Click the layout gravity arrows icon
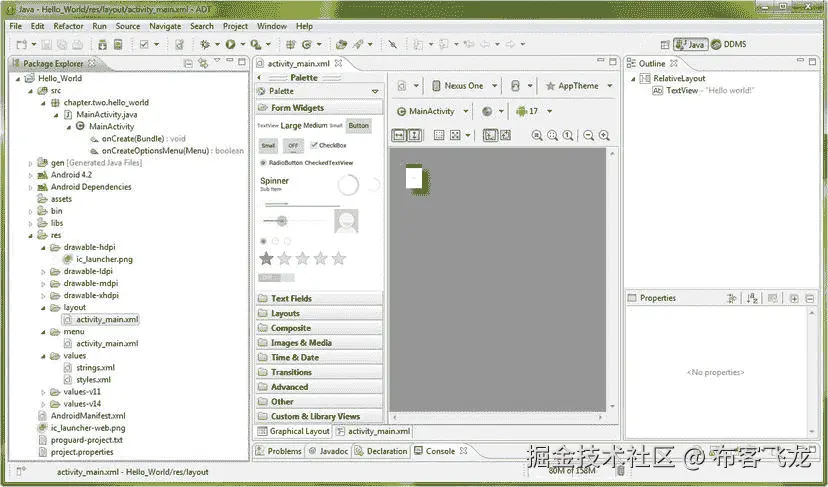 coord(455,135)
